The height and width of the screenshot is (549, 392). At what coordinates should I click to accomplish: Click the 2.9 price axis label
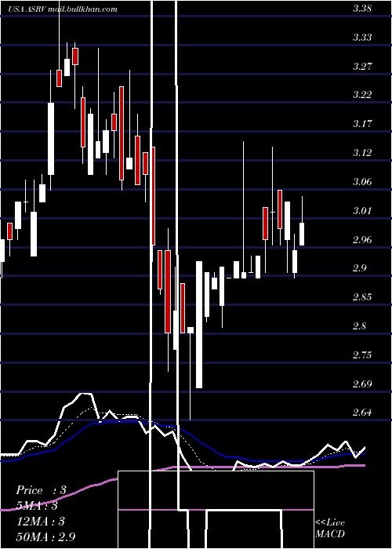[x=360, y=268]
